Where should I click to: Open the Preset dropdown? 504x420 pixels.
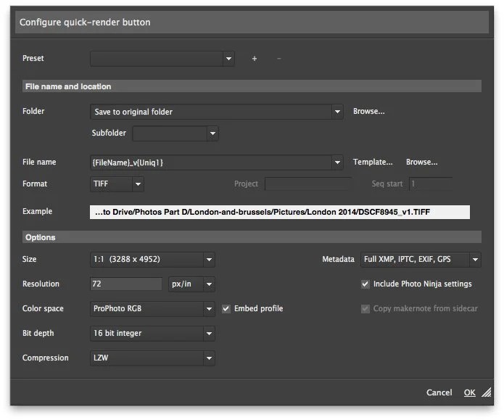162,59
